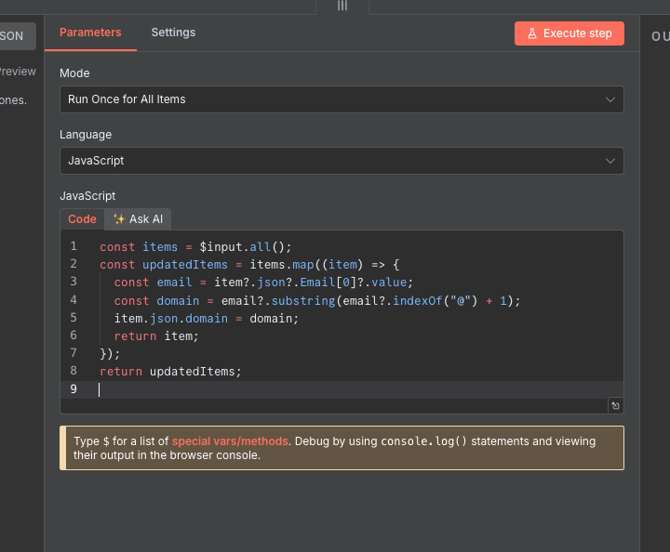This screenshot has width=670, height=552.
Task: Click the flask icon on Execute step
Action: pos(532,34)
